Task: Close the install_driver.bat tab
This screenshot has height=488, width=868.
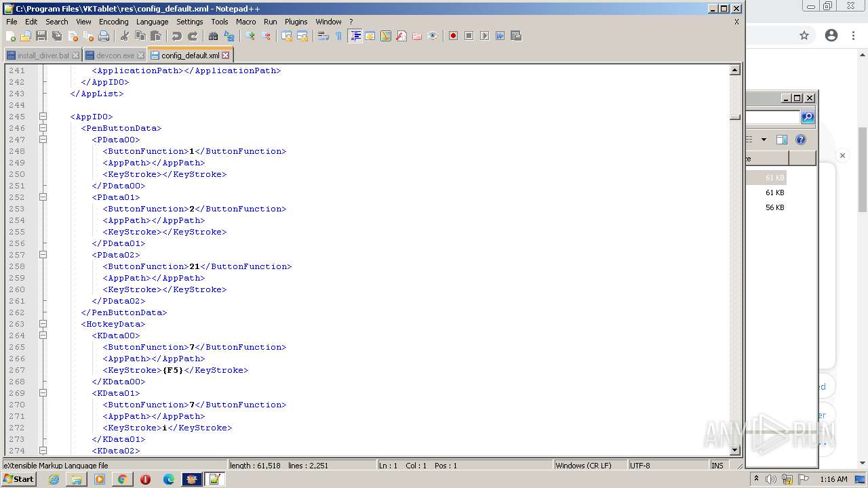Action: coord(75,56)
